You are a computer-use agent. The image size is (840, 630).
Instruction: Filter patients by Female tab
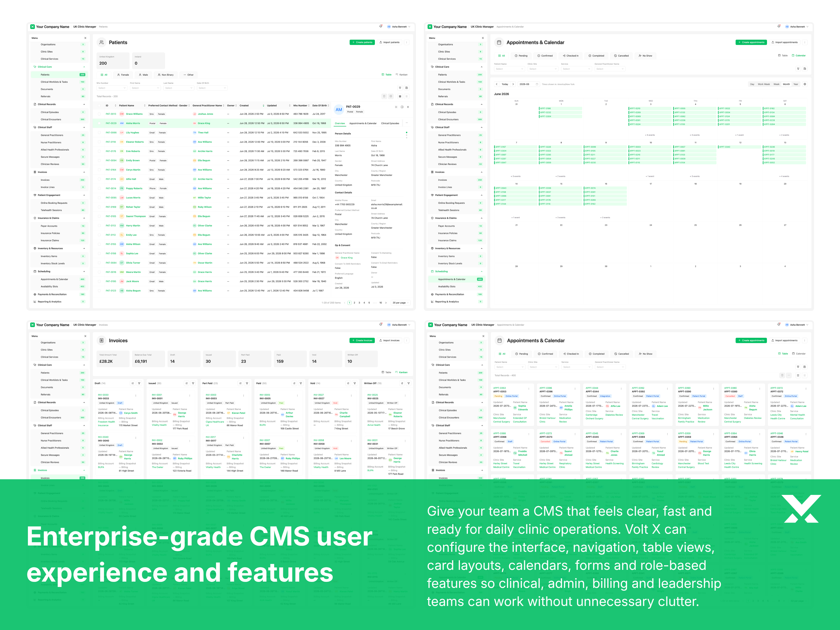123,75
